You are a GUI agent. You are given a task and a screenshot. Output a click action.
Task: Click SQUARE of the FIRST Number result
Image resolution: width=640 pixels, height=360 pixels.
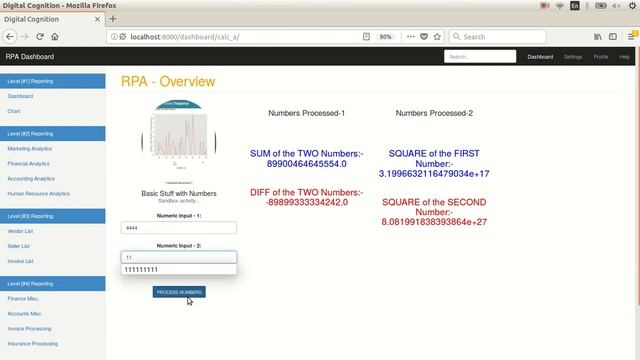pos(434,164)
